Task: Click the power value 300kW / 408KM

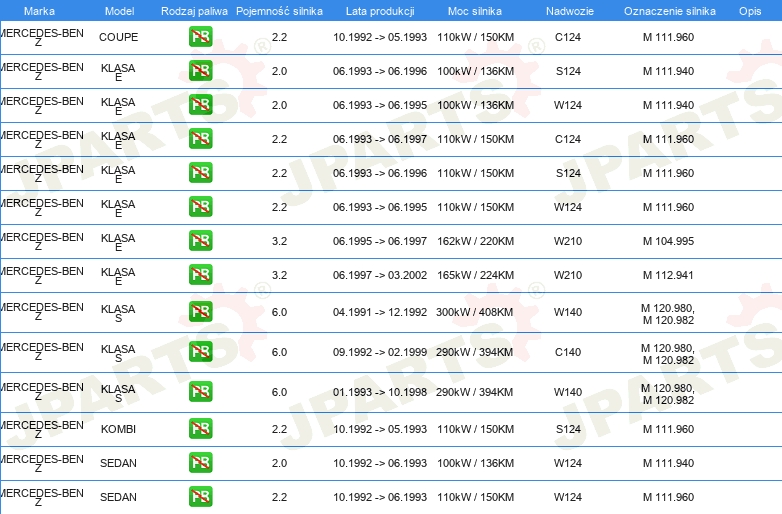Action: click(474, 312)
